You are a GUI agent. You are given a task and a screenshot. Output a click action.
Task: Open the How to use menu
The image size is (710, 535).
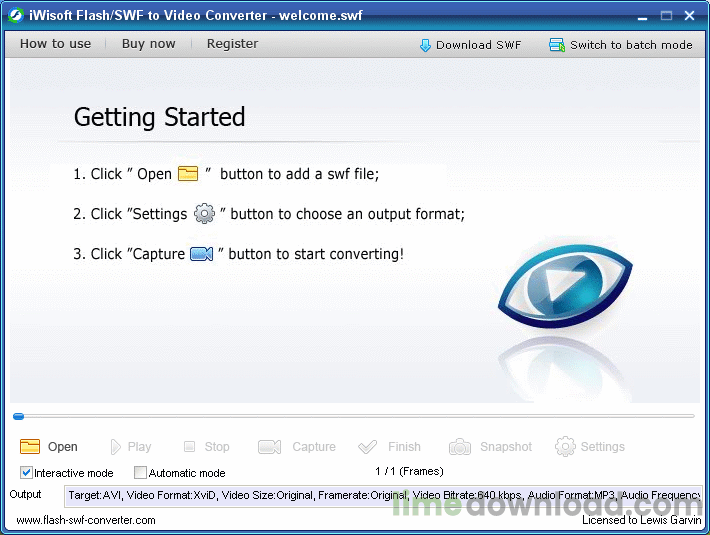click(x=55, y=43)
